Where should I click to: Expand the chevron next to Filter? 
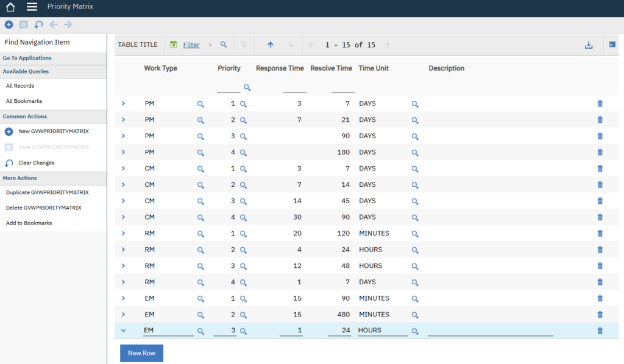click(210, 44)
